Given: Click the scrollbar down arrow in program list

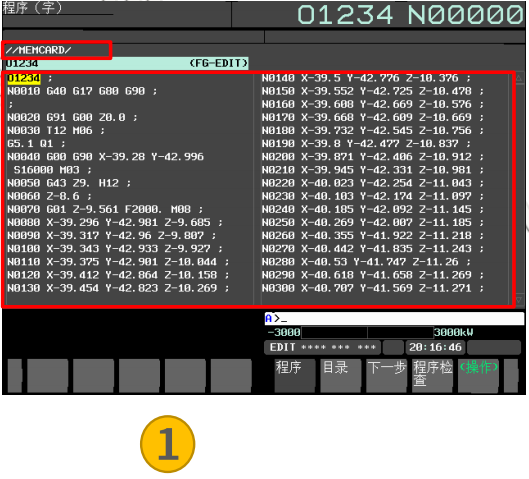Looking at the screenshot, I should (x=519, y=300).
